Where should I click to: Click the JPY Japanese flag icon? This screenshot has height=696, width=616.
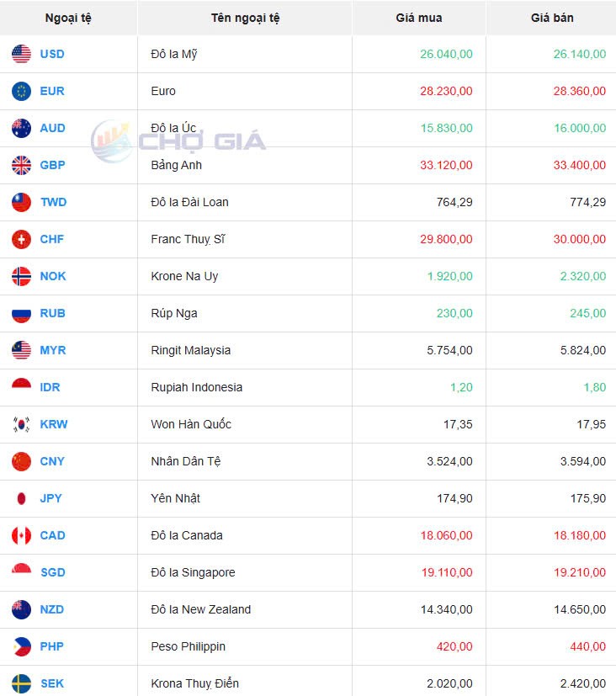(x=21, y=498)
